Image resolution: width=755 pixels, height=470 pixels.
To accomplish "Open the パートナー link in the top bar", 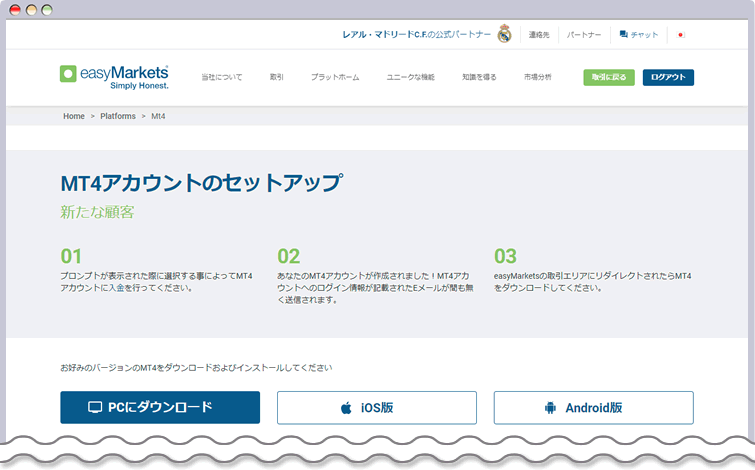I will pos(584,35).
